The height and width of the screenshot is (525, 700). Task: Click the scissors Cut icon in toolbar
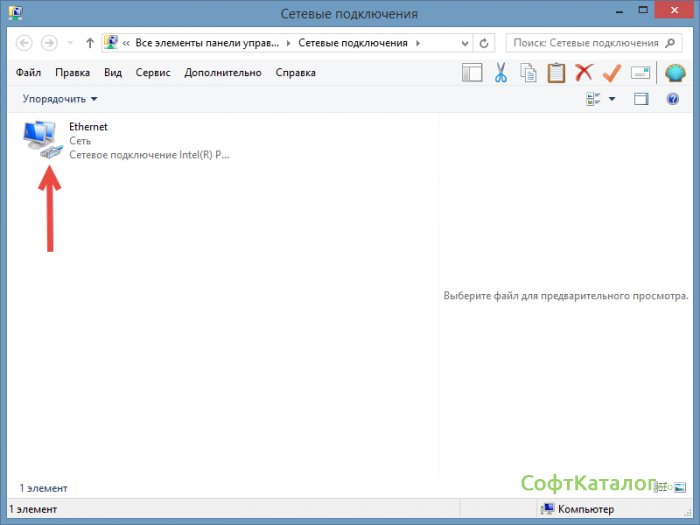tap(501, 73)
